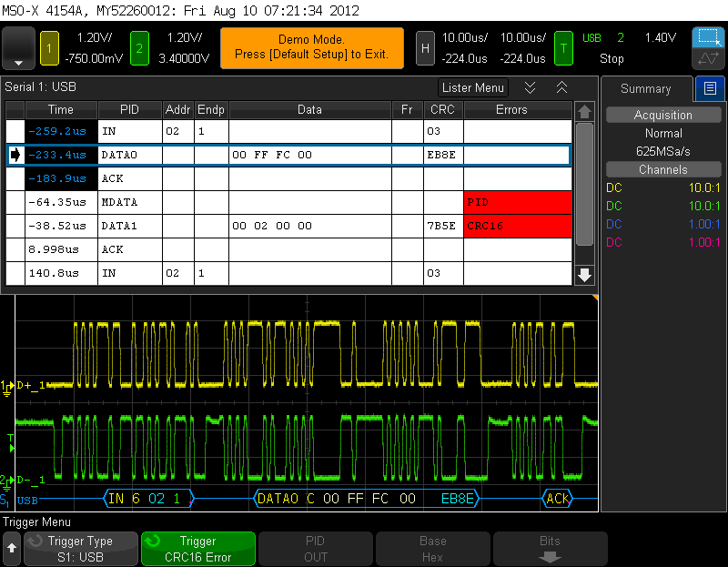Open the panel view using the blue list icon

[711, 88]
